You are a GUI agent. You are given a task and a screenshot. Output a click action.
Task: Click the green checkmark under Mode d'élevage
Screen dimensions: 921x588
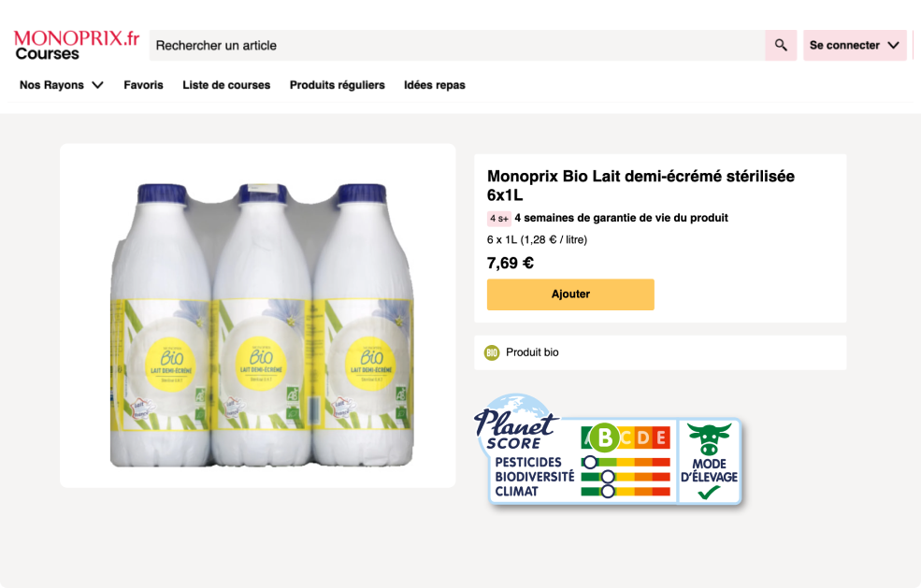(709, 492)
